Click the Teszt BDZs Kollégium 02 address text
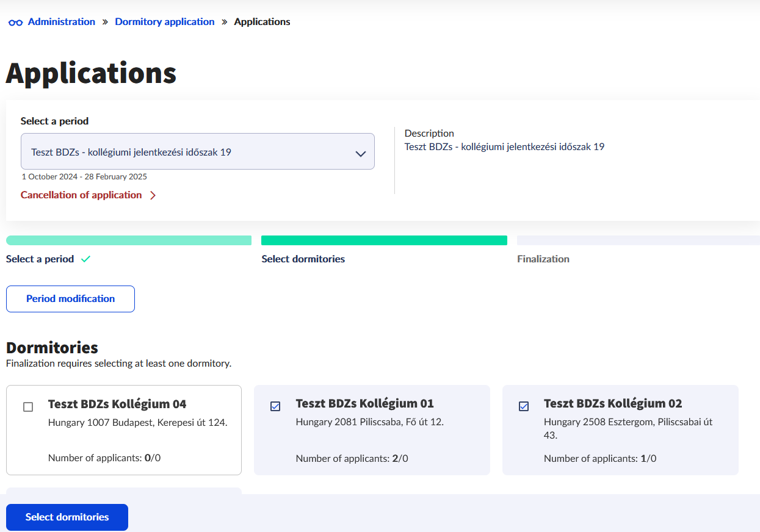 (x=628, y=428)
